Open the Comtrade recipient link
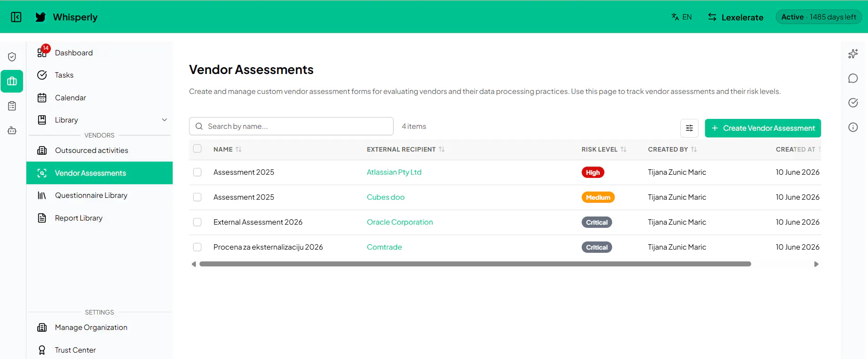Image resolution: width=868 pixels, height=359 pixels. [384, 247]
